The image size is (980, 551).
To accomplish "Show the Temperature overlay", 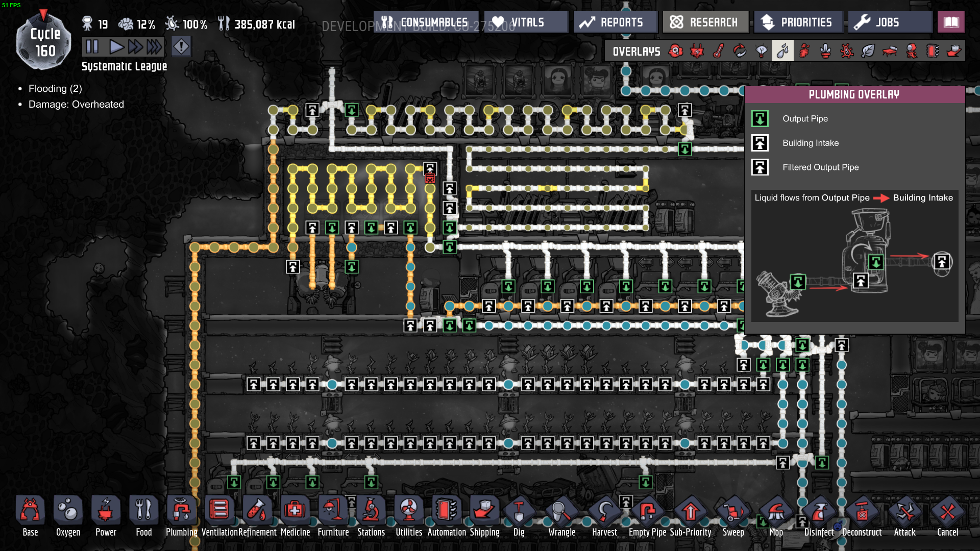I will pos(719,51).
